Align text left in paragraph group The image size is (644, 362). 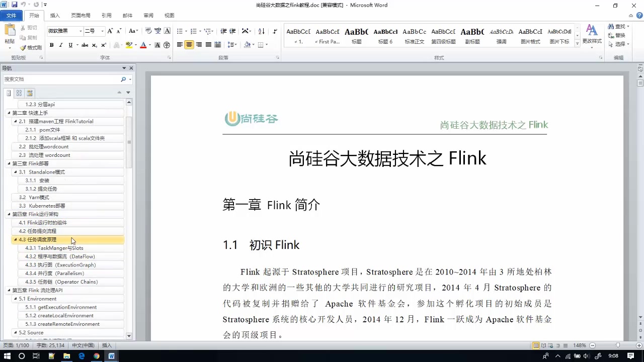click(x=180, y=45)
